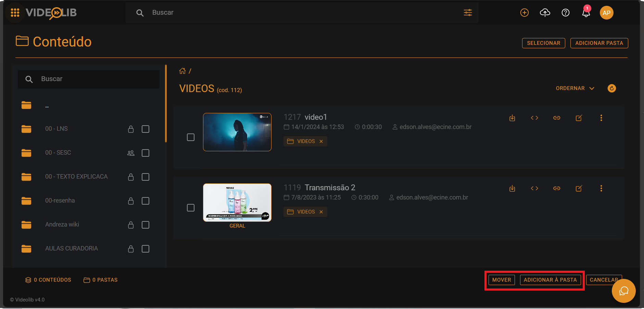The width and height of the screenshot is (644, 309).
Task: Check the 00 - LNS folder checkbox
Action: [146, 129]
